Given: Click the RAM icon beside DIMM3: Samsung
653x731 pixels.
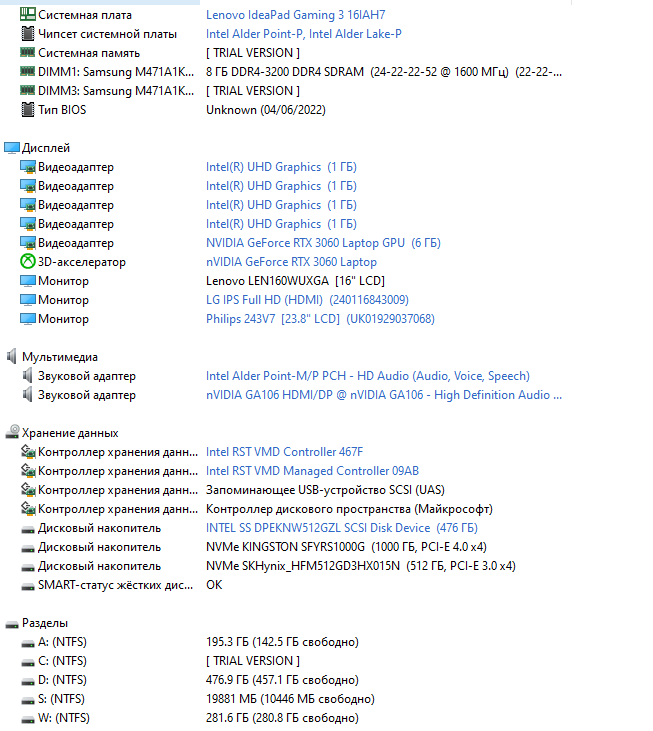Looking at the screenshot, I should click(27, 90).
